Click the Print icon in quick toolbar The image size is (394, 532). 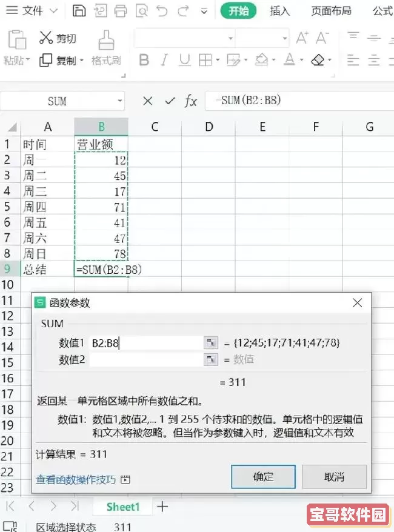click(121, 11)
